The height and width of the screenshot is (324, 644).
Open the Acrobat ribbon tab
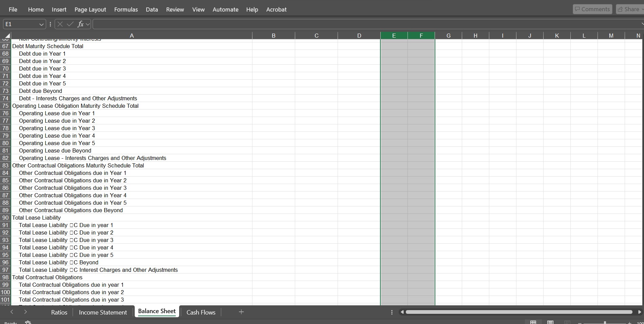point(277,9)
